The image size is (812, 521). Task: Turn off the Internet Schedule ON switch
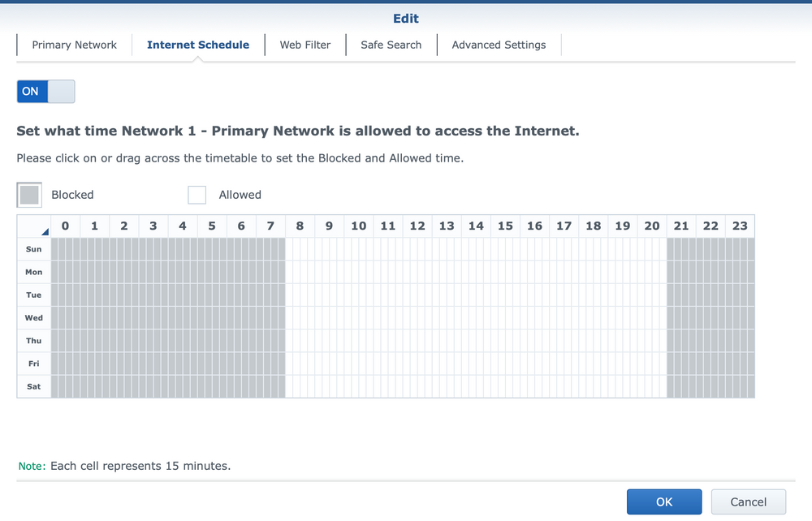45,92
